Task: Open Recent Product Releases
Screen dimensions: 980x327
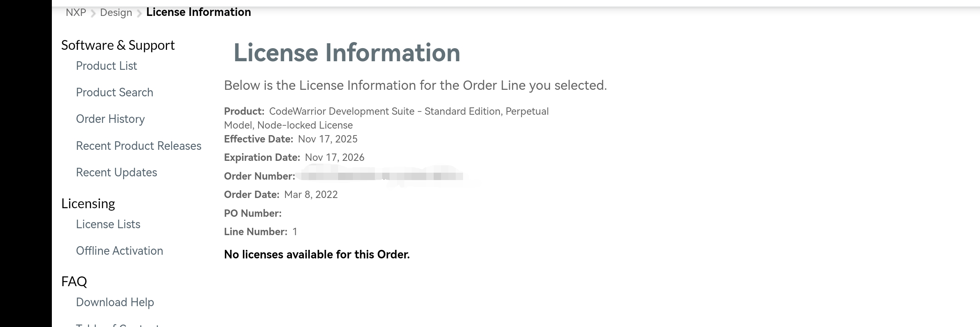Action: (x=138, y=146)
